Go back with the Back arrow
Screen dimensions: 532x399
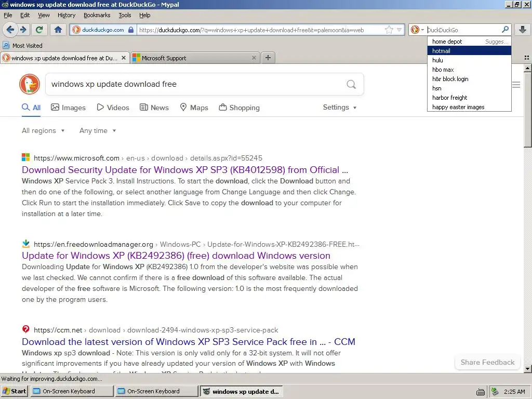(x=10, y=30)
